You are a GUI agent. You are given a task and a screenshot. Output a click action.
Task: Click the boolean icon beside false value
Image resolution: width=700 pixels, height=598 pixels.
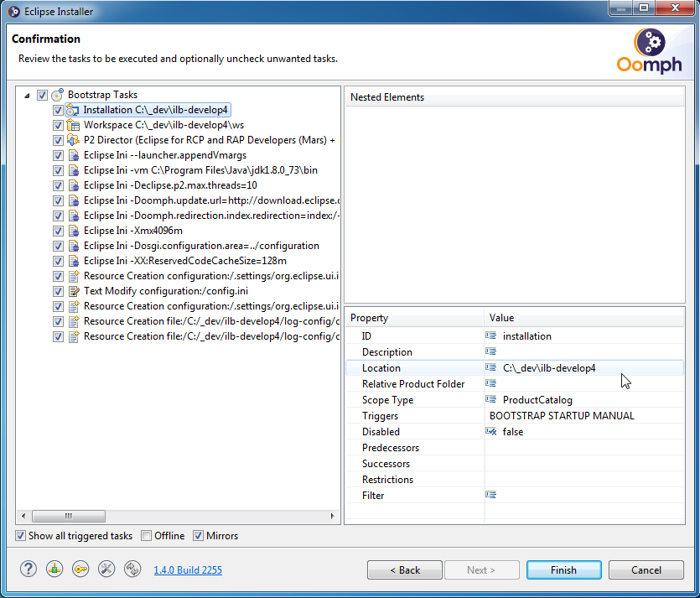pos(491,431)
